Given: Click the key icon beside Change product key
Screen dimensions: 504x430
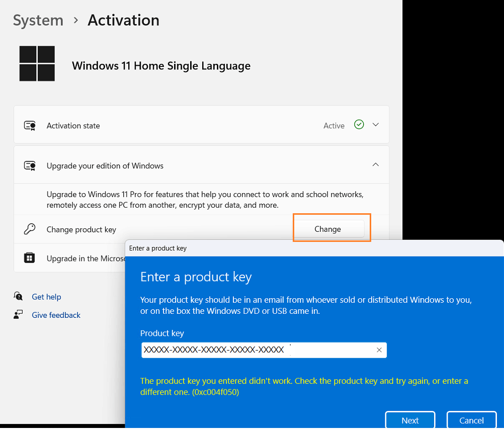Looking at the screenshot, I should (30, 229).
